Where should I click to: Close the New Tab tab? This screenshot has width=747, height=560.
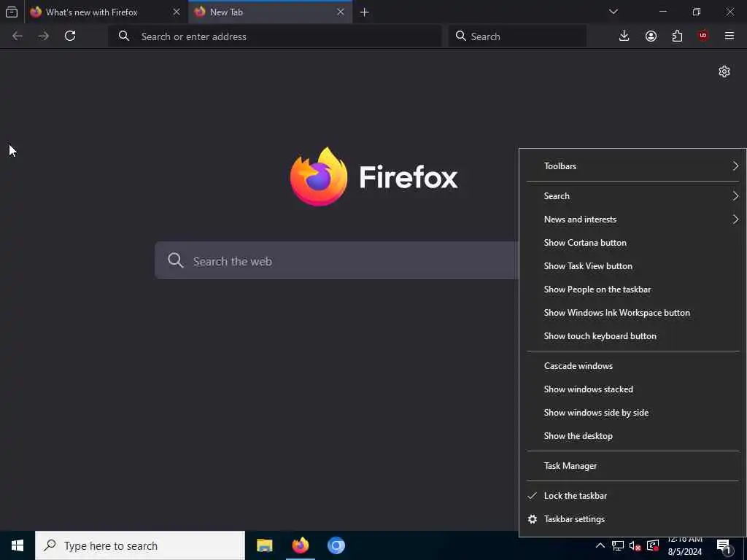341,12
